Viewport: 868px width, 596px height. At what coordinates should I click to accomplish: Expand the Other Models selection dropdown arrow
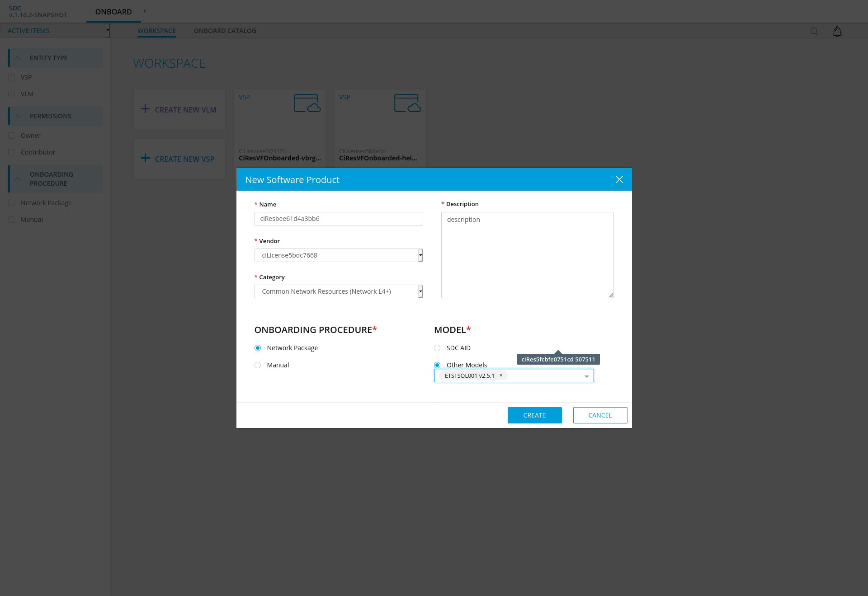point(586,376)
